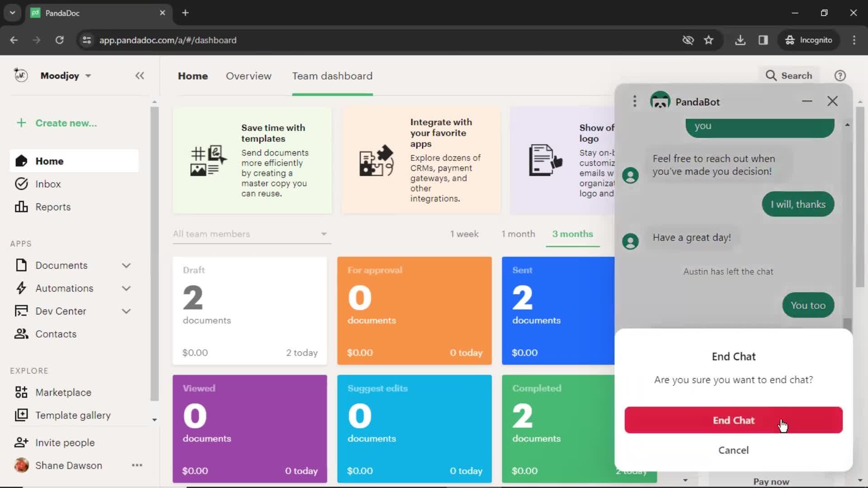Expand the Documents chevron
Viewport: 868px width, 488px height.
click(126, 266)
